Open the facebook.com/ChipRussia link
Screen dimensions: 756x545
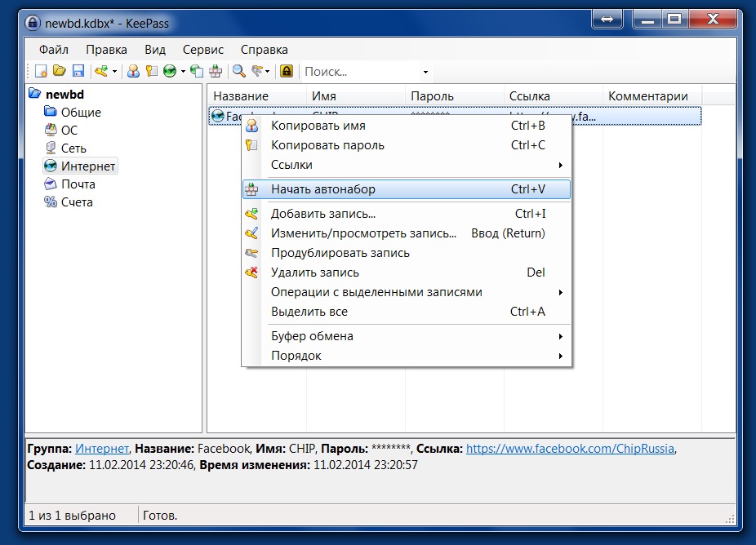(570, 449)
